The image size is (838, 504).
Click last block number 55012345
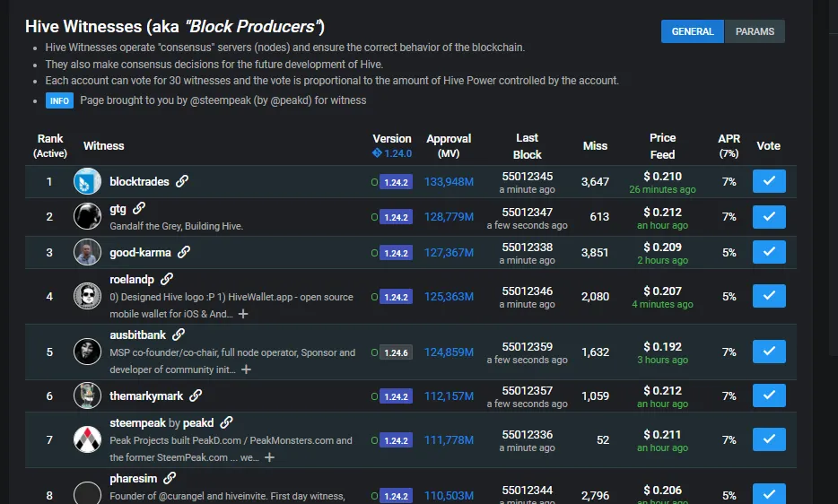click(x=528, y=177)
